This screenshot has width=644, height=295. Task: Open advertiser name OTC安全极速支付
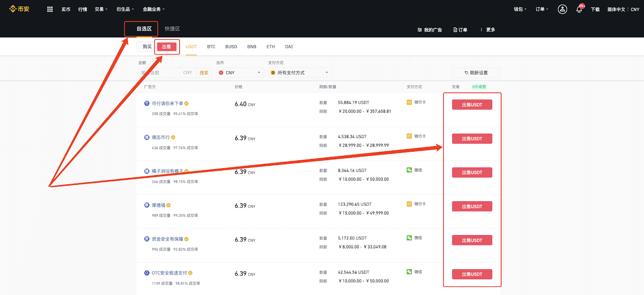(169, 273)
